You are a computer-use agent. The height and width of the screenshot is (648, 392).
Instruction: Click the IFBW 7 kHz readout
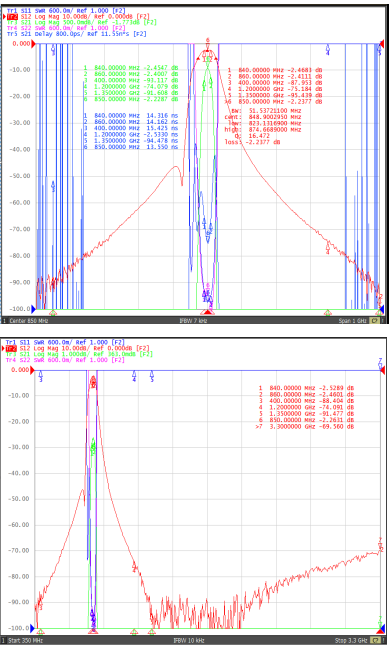pos(192,321)
